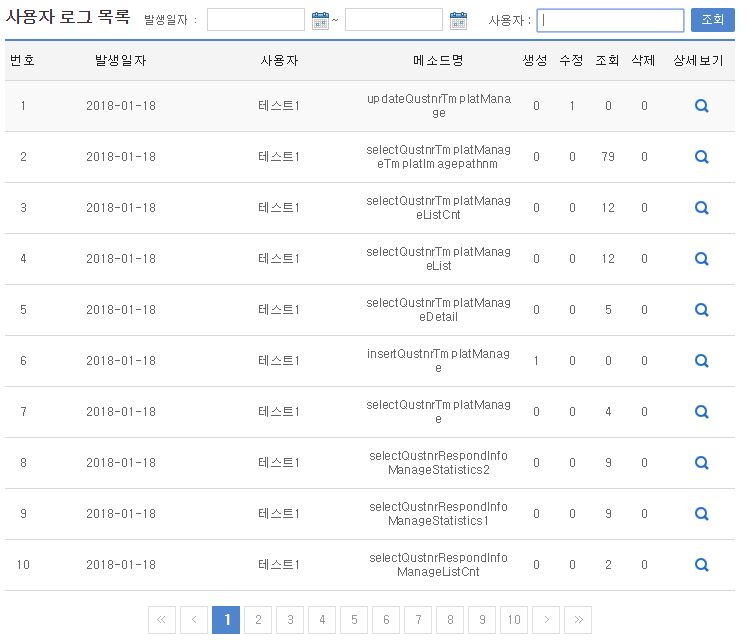Return to first page with double left arrow

click(x=162, y=620)
